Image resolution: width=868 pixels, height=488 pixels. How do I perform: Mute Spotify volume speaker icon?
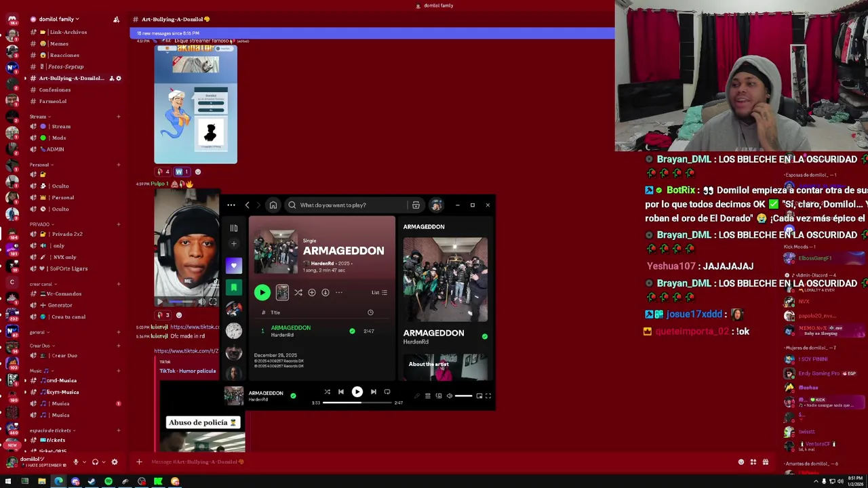click(x=449, y=396)
